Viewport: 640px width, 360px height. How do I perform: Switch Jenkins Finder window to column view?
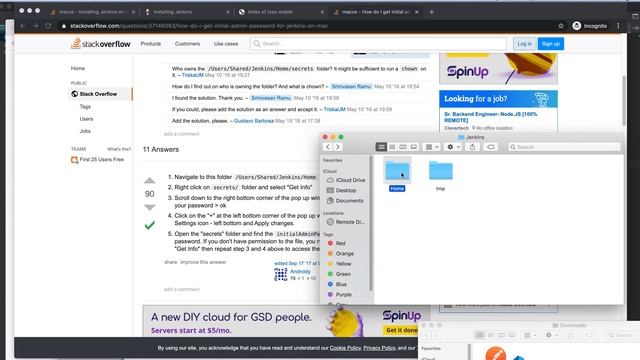[403, 147]
